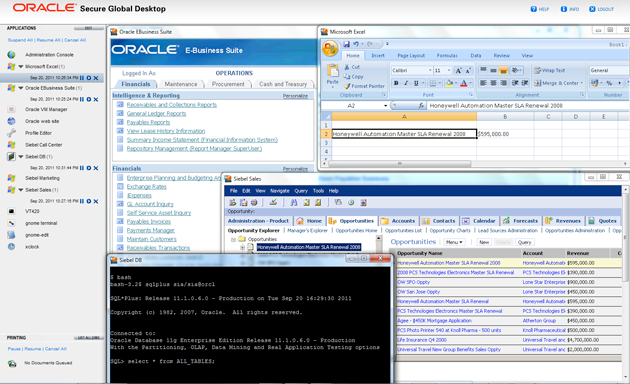Screen dimensions: 630x384
Task: Select Excel cell B2 with $595,000.00
Action: [x=505, y=134]
